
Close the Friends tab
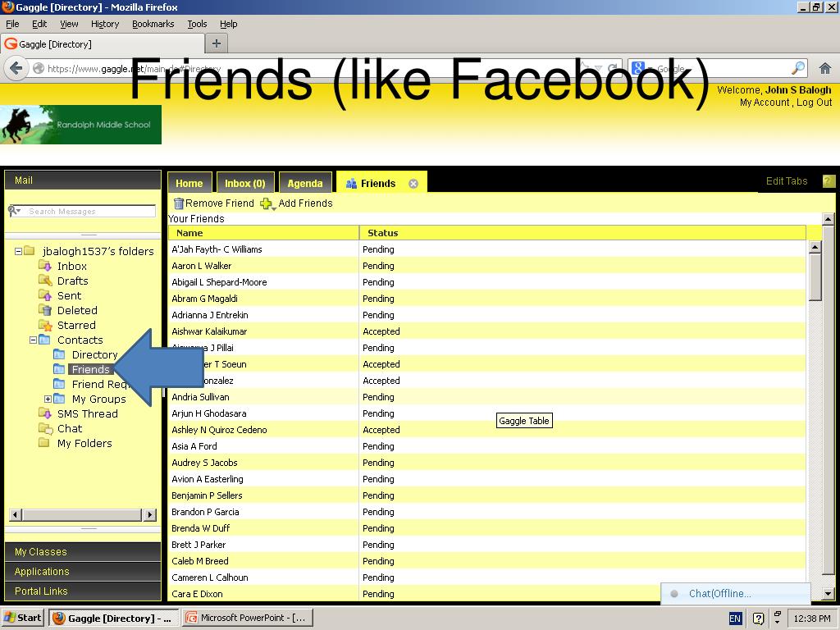pos(413,184)
